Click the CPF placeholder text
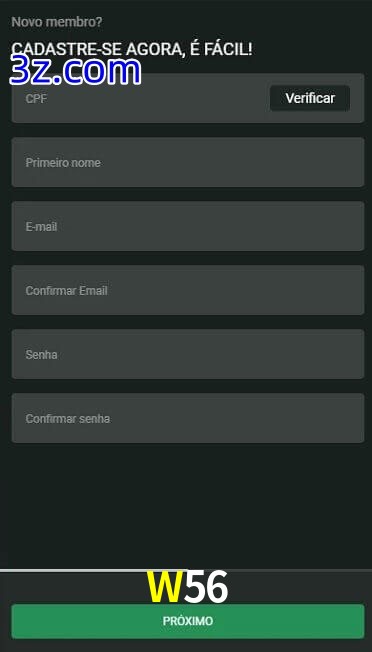 point(36,99)
